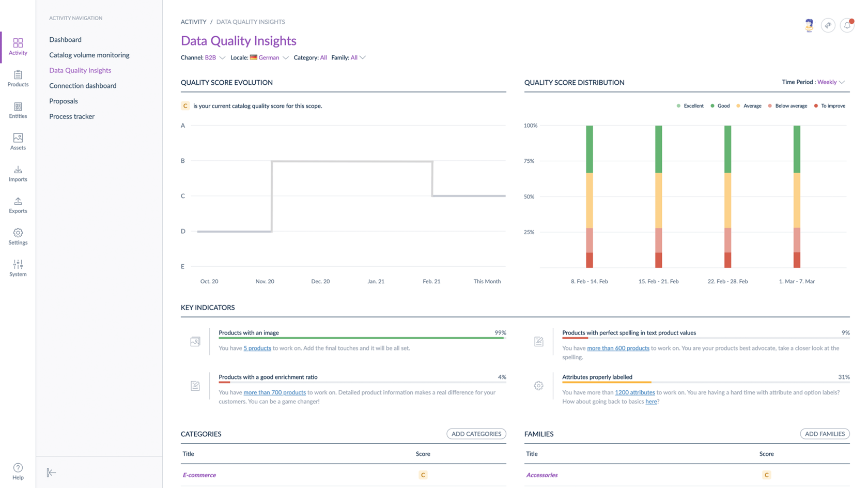The width and height of the screenshot is (868, 488).
Task: Open Catalog volume monitoring menu item
Action: coord(89,55)
